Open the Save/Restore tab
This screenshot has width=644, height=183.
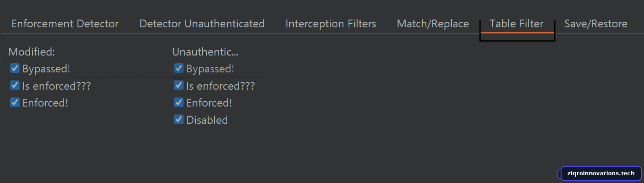[596, 24]
